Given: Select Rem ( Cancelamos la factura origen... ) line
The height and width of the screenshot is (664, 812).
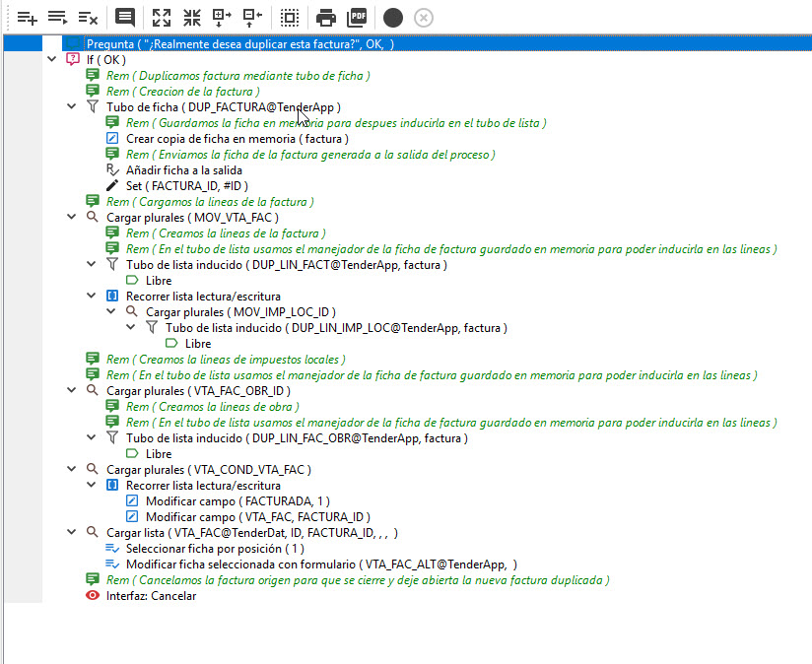Looking at the screenshot, I should tap(358, 580).
